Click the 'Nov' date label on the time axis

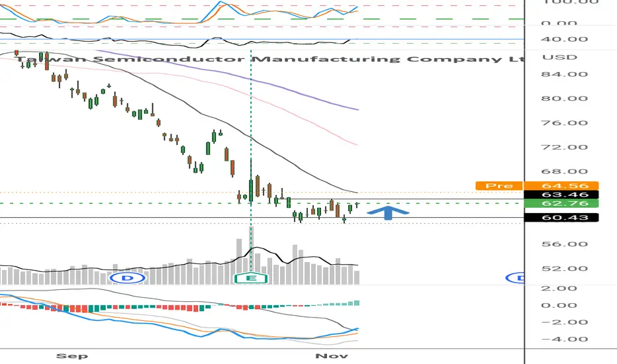332,356
